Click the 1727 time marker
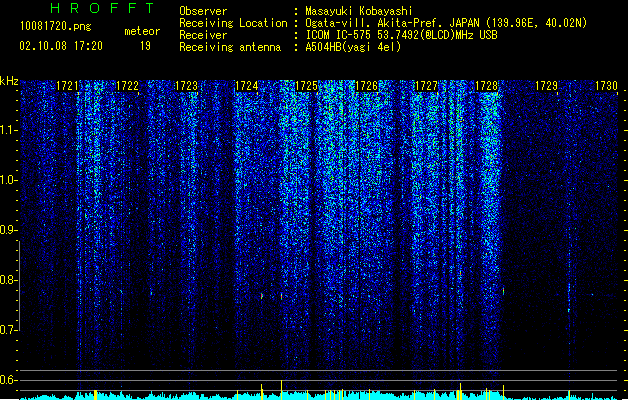 tap(426, 86)
